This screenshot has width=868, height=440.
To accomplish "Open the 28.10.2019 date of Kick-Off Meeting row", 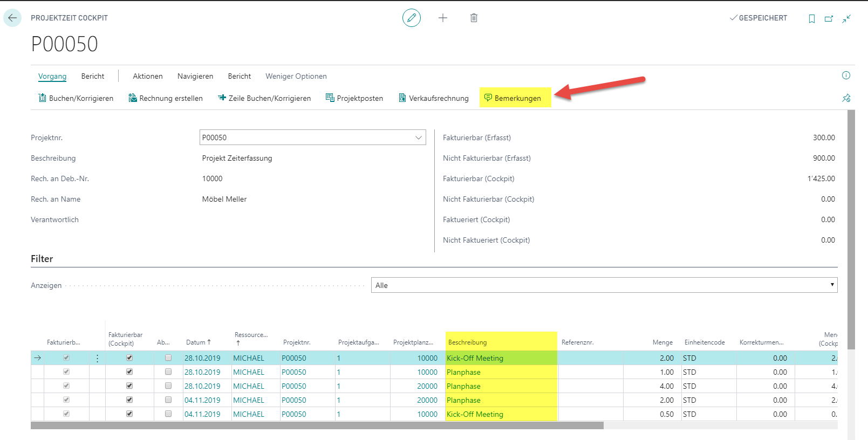I will 202,358.
